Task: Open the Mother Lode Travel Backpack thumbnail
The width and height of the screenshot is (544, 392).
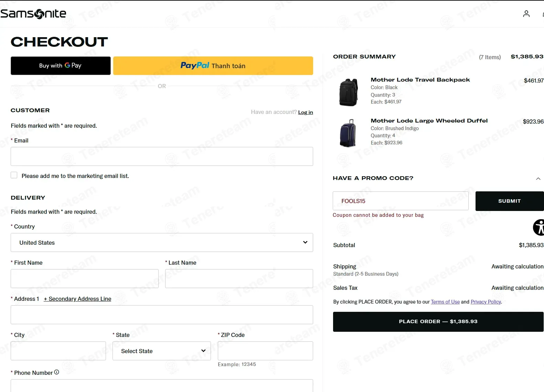Action: tap(349, 92)
